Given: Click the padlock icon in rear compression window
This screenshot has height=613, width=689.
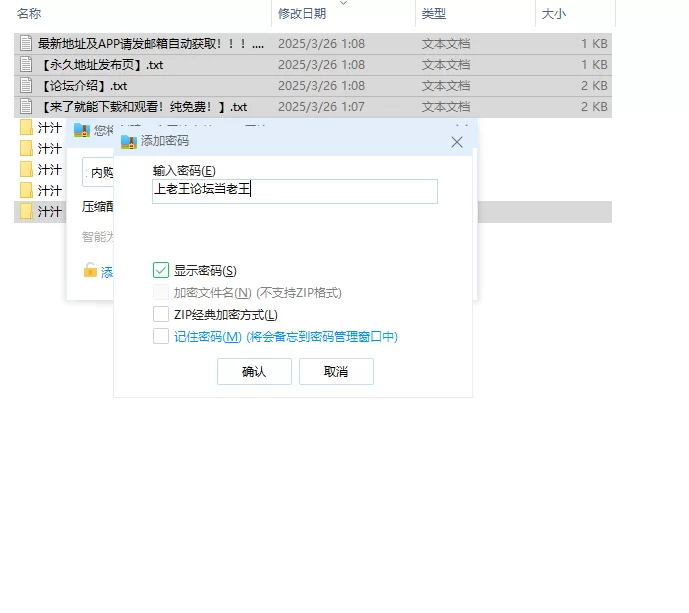Looking at the screenshot, I should [90, 270].
